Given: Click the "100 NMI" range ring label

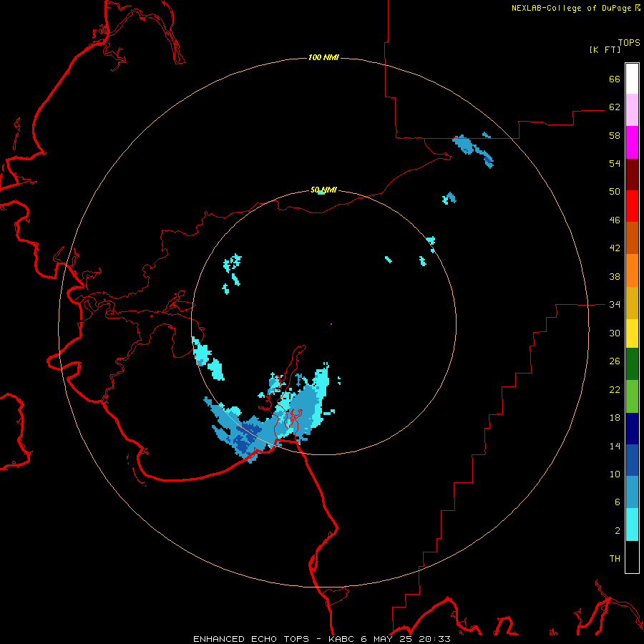Looking at the screenshot, I should click(323, 57).
